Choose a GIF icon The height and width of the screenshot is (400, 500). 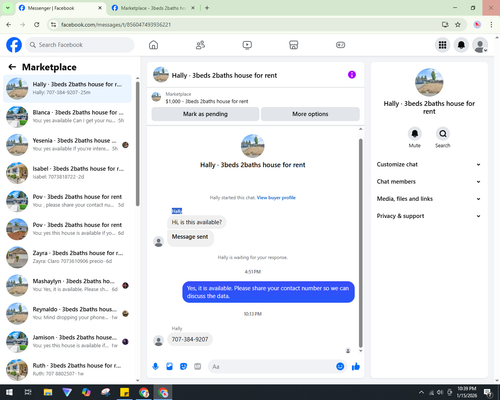[x=198, y=367]
